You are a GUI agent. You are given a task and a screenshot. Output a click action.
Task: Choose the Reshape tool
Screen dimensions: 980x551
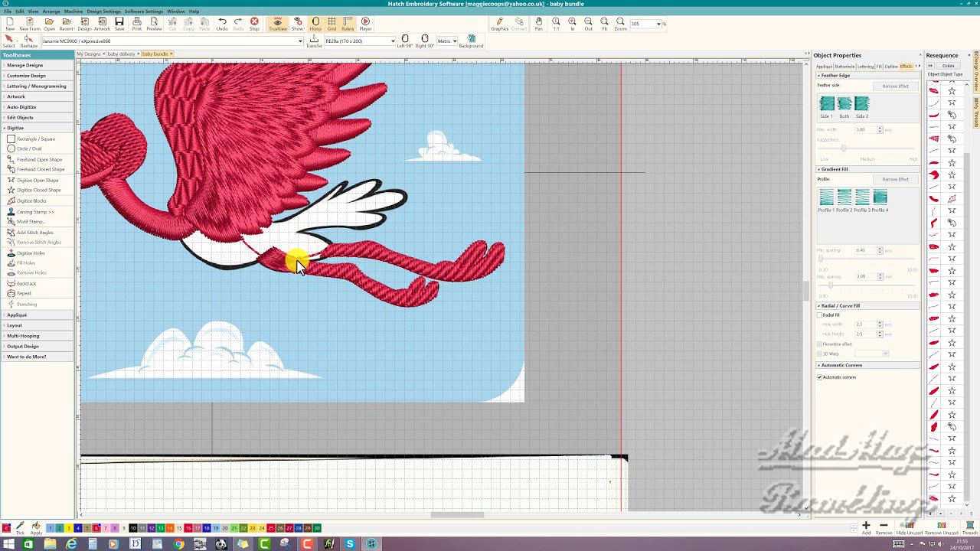(x=29, y=41)
